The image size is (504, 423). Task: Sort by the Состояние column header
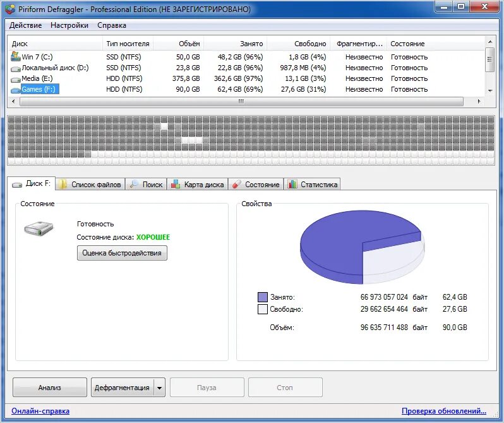click(x=436, y=44)
